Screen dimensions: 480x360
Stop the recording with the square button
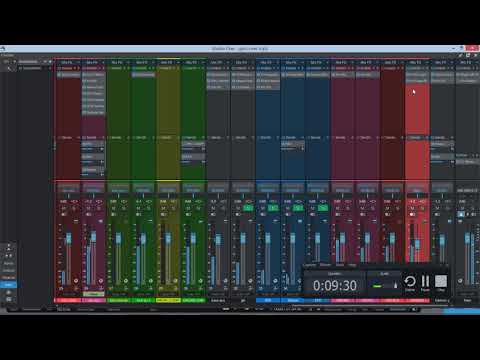coord(441,281)
